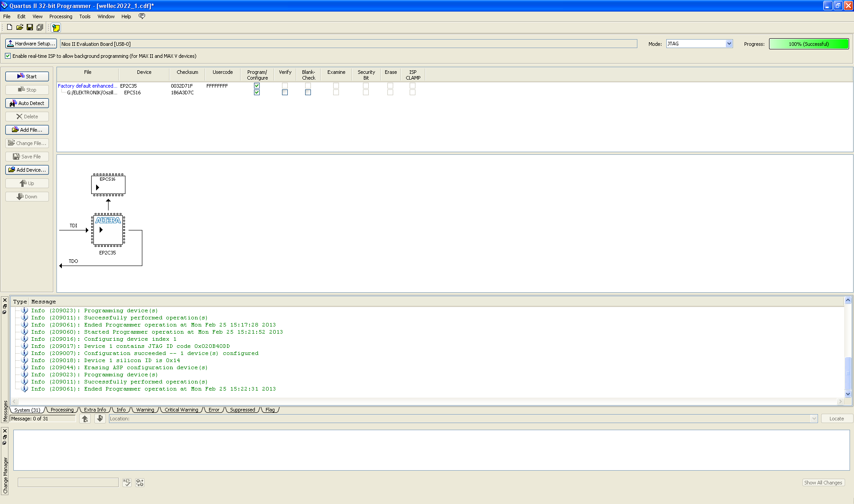The width and height of the screenshot is (854, 504).
Task: Undock the Change Manager panel via float icon
Action: tap(5, 437)
